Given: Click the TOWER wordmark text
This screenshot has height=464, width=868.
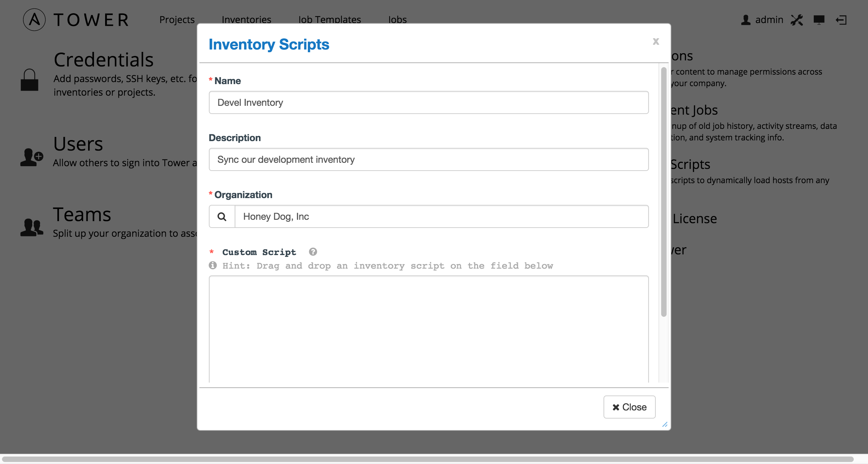Looking at the screenshot, I should 92,20.
